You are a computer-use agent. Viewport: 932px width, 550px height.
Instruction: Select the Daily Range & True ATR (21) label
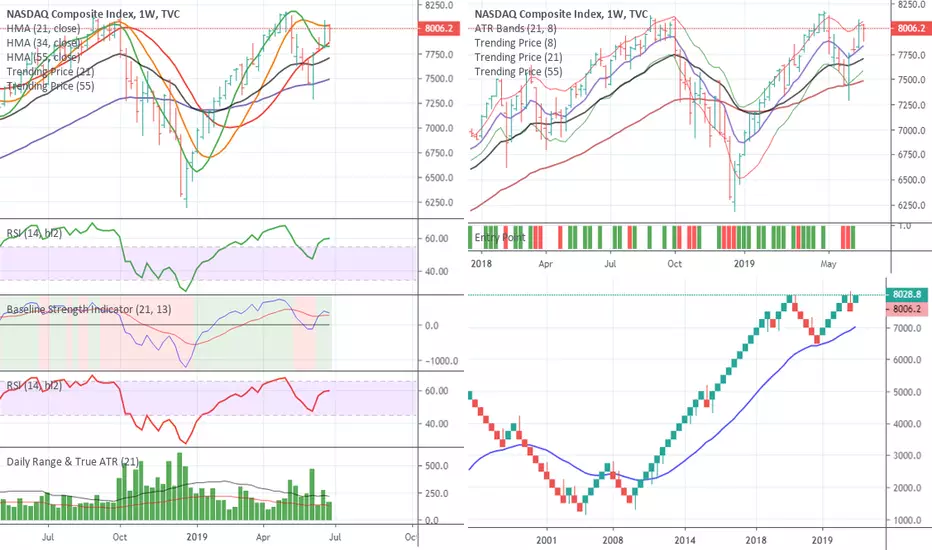[73, 461]
